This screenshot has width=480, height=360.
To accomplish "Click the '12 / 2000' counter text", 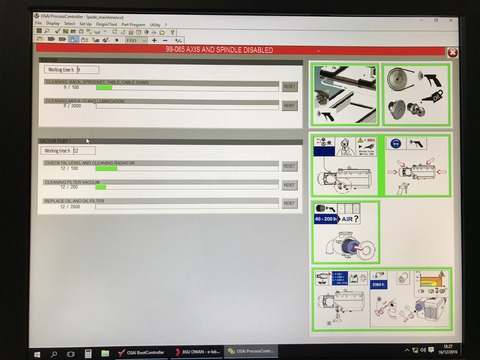I will pos(70,207).
